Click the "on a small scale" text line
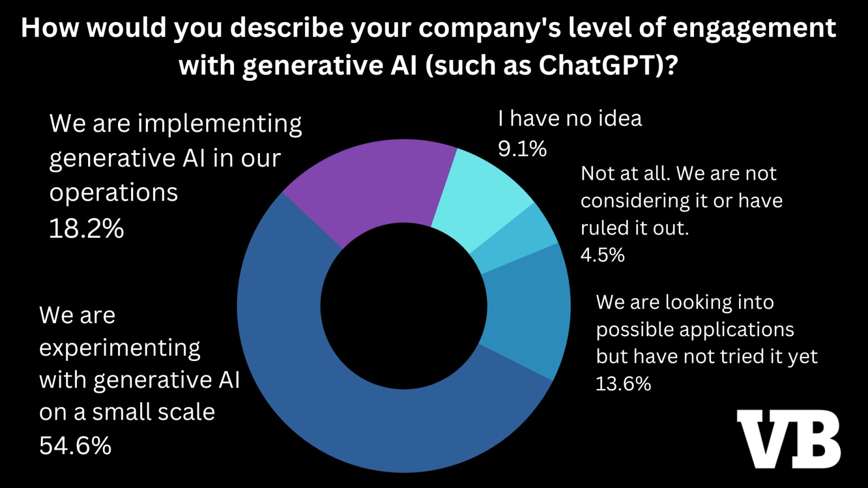Viewport: 868px width, 488px height. coord(127,412)
